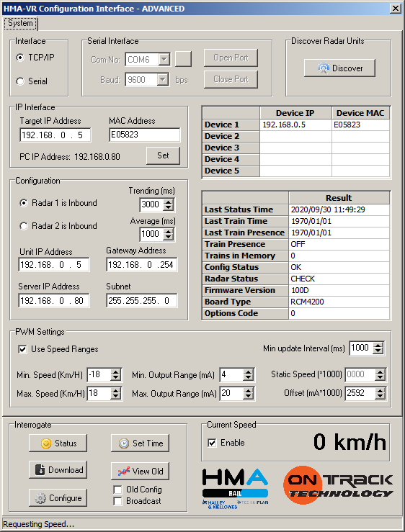Screen dimensions: 405x532
Task: Click the small blank button beside COM6
Action: 183,59
